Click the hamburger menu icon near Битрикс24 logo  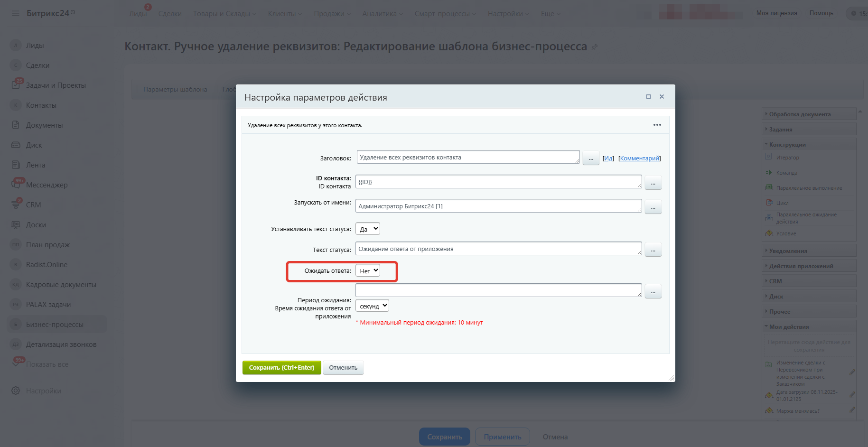16,13
